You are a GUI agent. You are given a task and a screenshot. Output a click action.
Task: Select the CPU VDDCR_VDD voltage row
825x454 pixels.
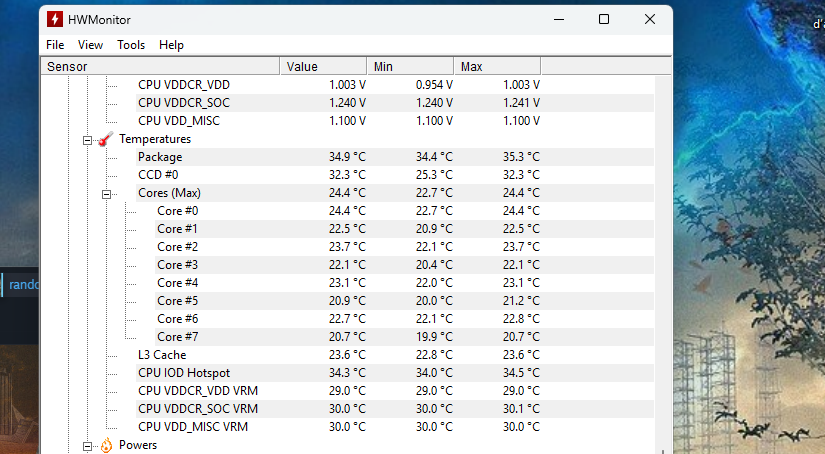coord(395,85)
